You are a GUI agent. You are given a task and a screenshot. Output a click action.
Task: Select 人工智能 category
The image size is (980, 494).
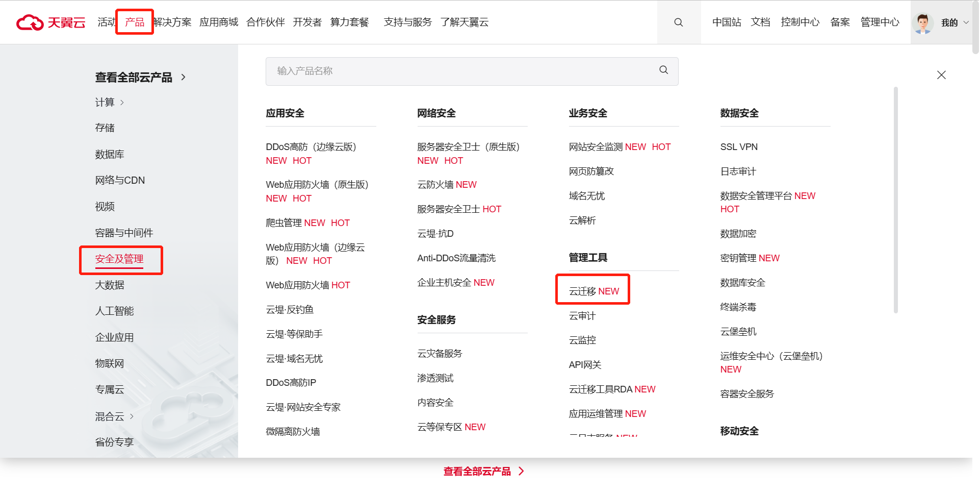pos(114,311)
